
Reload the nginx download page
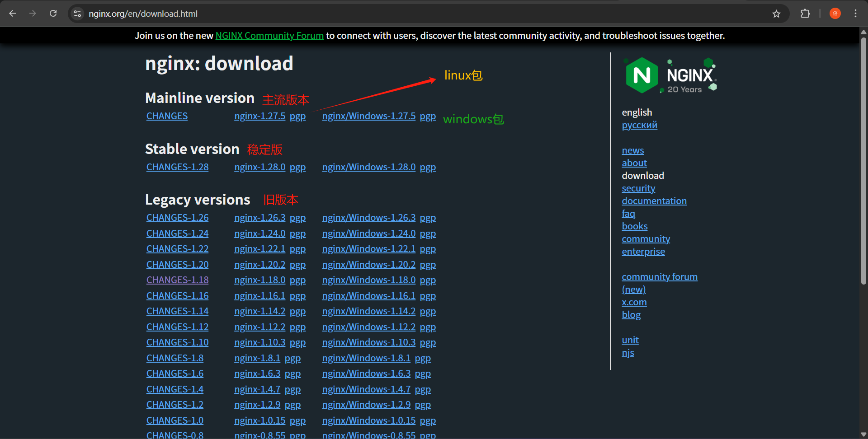[53, 14]
